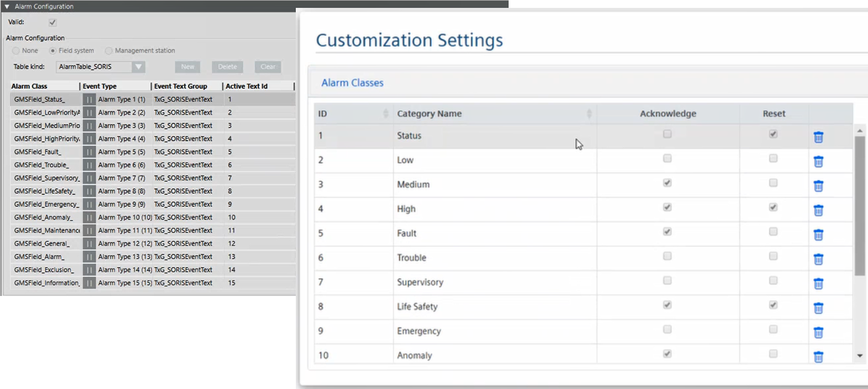Click the Clear button
The height and width of the screenshot is (389, 868).
[268, 67]
